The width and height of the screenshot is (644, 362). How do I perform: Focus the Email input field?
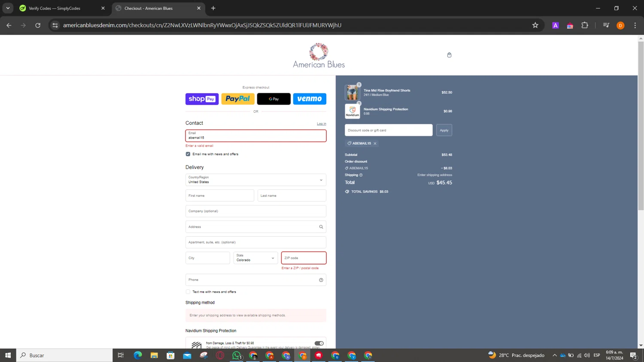(x=256, y=136)
